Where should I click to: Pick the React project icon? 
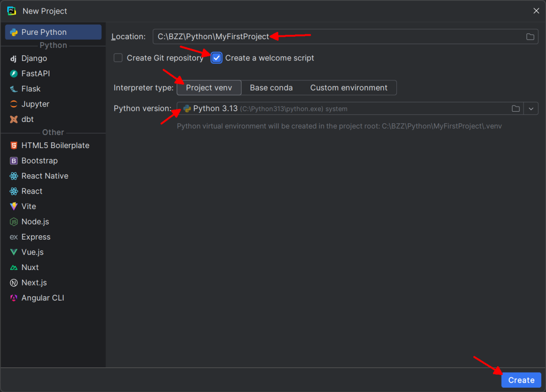click(x=14, y=191)
